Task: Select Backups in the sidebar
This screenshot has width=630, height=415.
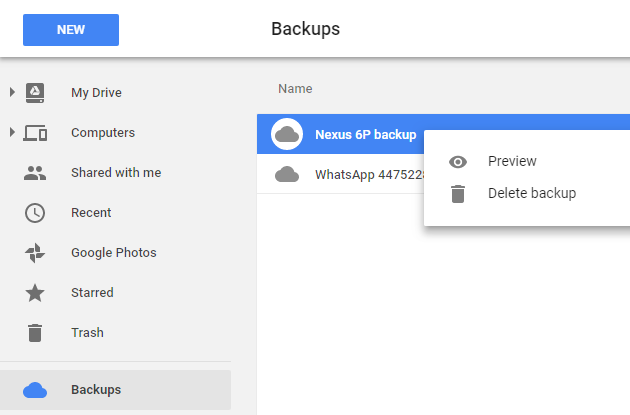Action: (115, 390)
